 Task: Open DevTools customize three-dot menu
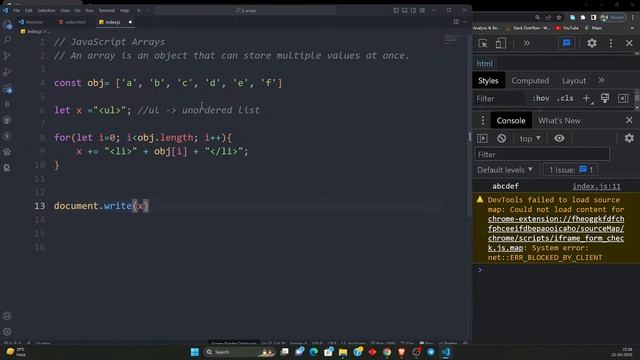coord(611,43)
